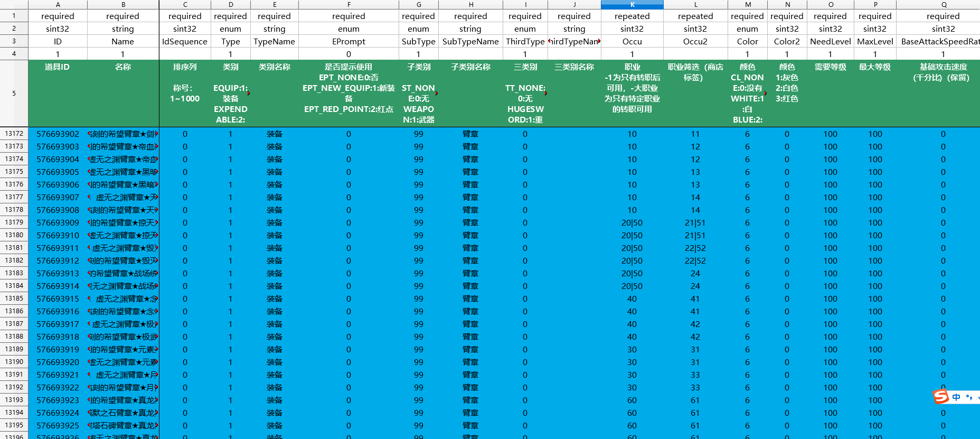Select column F header
The image size is (980, 439).
[348, 4]
